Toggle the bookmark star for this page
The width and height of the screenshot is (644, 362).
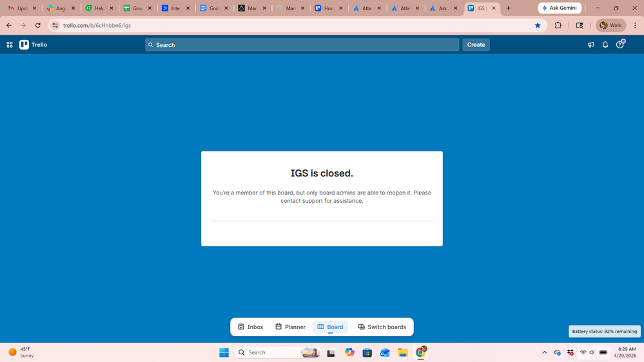point(538,26)
